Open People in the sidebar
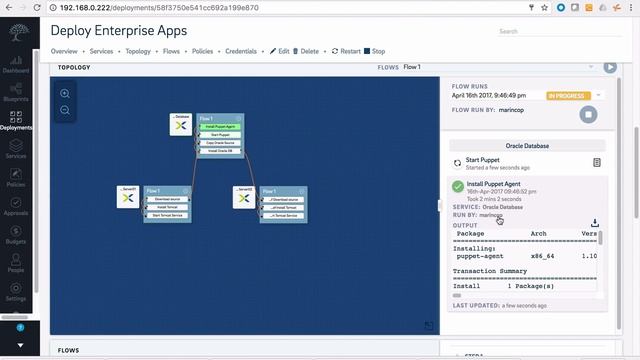The height and width of the screenshot is (360, 640). [16, 263]
